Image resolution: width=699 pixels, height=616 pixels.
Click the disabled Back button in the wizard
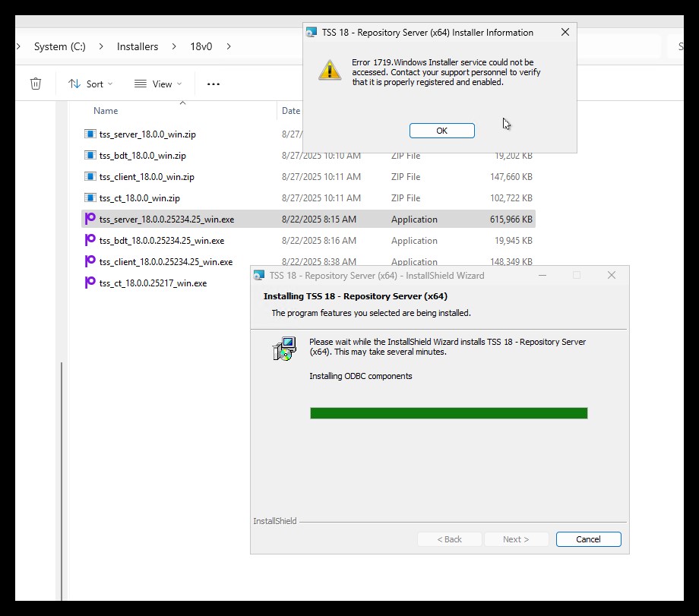pyautogui.click(x=449, y=539)
